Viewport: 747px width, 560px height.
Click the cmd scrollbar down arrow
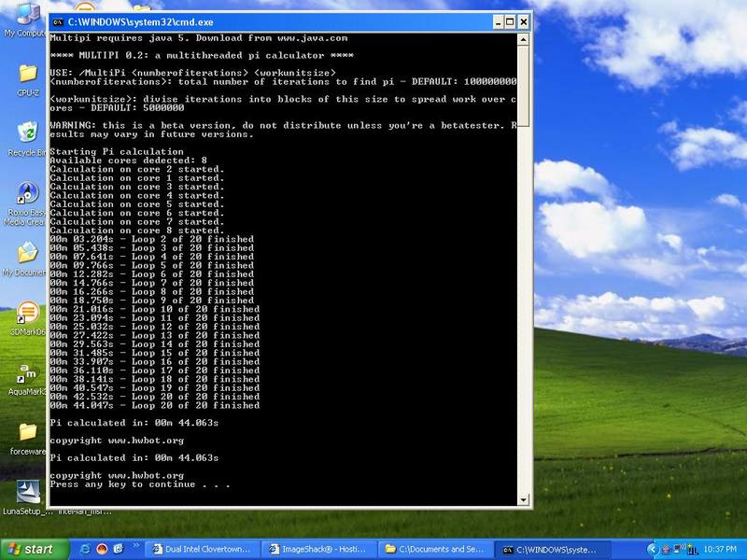(x=523, y=499)
